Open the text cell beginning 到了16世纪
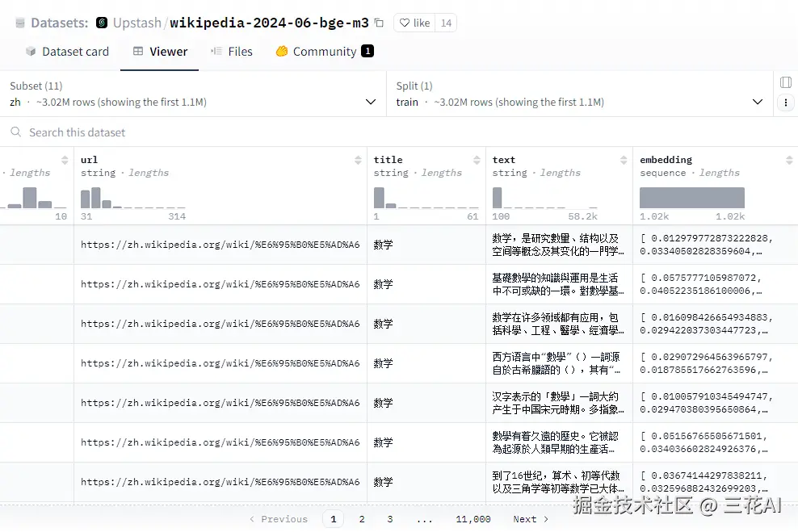The height and width of the screenshot is (532, 798). [x=559, y=482]
